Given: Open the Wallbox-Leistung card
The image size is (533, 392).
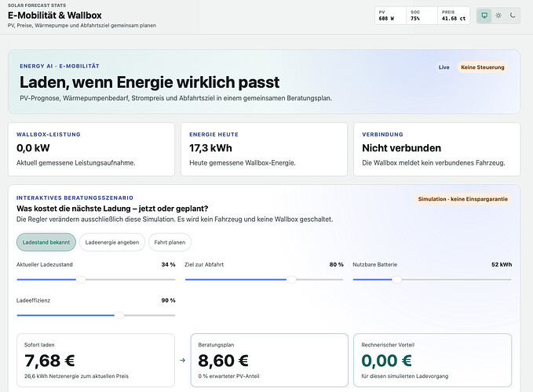Looking at the screenshot, I should (91, 149).
